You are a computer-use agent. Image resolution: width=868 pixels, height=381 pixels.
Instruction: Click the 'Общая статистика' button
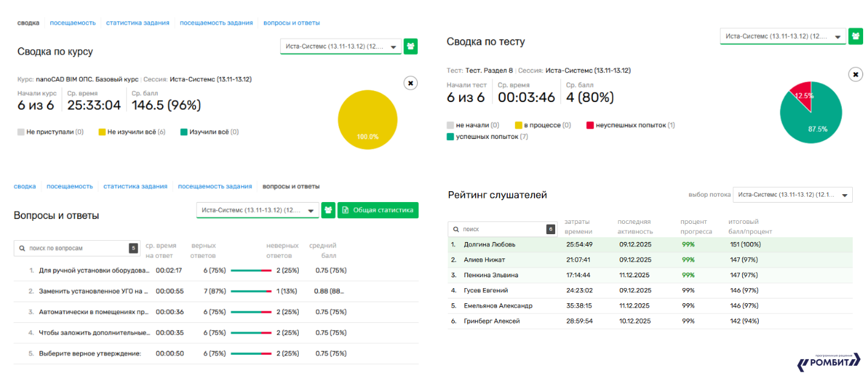click(378, 210)
